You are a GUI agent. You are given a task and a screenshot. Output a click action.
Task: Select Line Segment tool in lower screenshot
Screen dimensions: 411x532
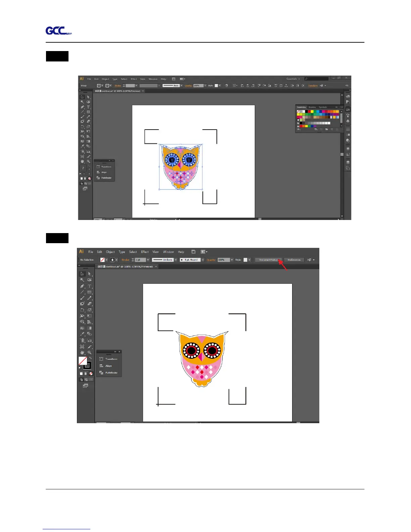pos(82,292)
